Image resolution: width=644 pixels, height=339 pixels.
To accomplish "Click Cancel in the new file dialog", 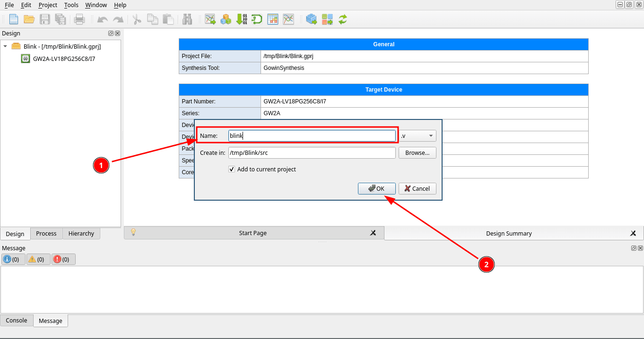I will tap(418, 188).
